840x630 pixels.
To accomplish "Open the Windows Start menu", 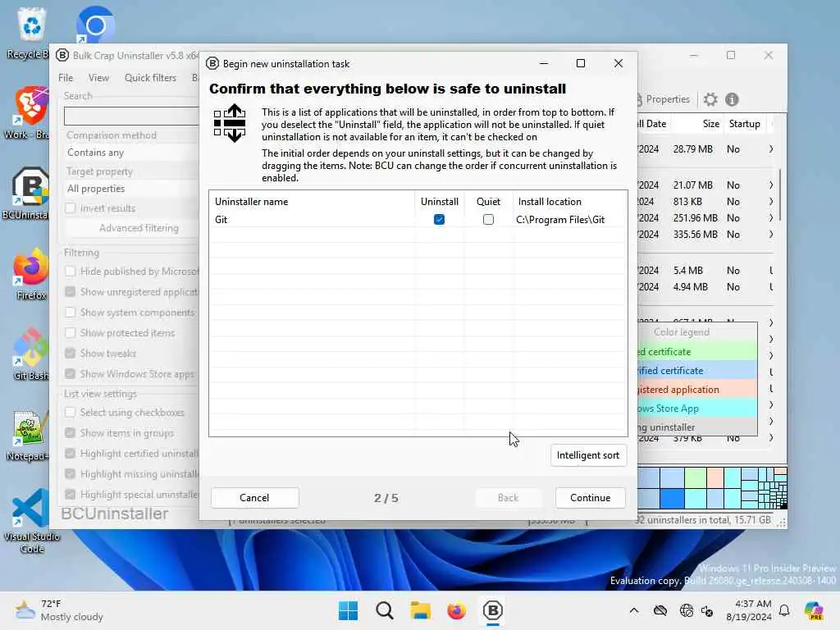I will (348, 610).
